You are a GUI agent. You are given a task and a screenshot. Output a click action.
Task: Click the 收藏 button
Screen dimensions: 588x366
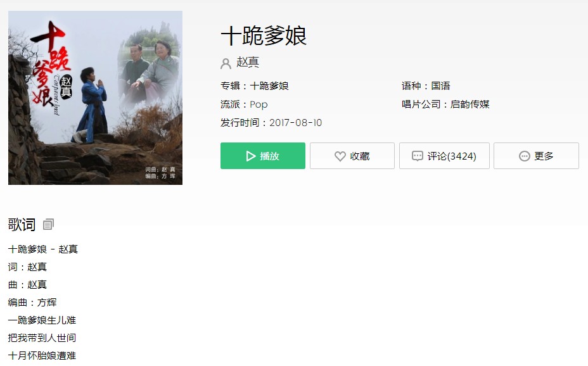352,156
